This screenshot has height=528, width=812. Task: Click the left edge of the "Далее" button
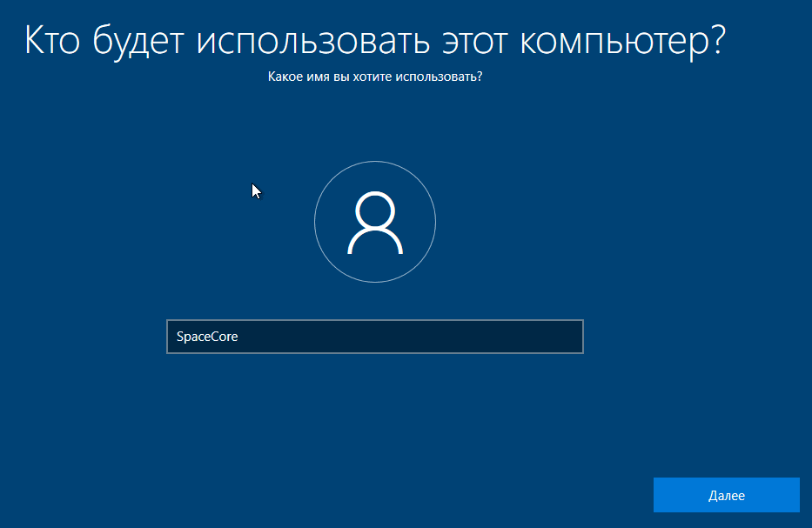pos(659,495)
